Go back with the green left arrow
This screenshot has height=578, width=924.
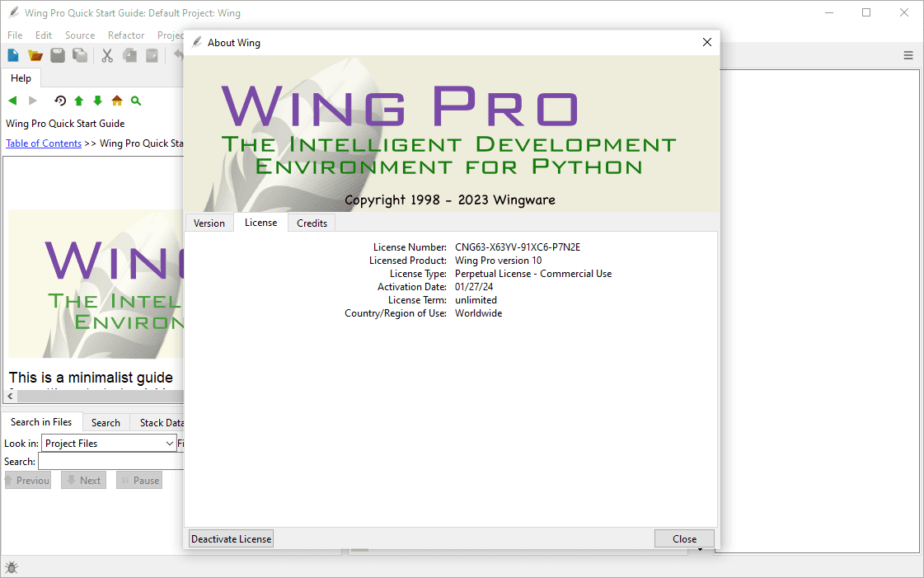pyautogui.click(x=12, y=101)
